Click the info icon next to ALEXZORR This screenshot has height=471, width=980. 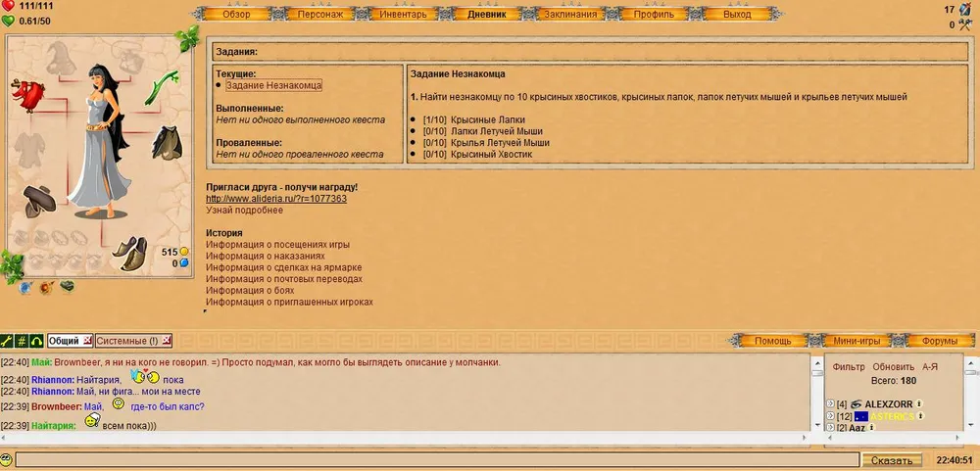click(919, 403)
